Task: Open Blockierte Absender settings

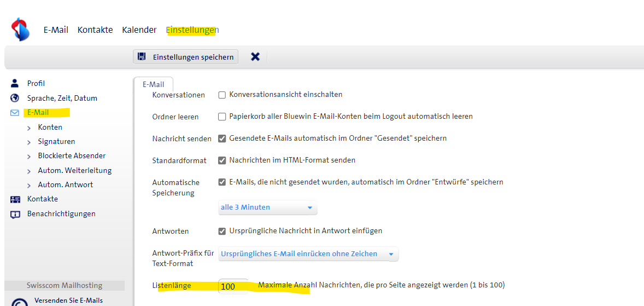Action: 72,156
